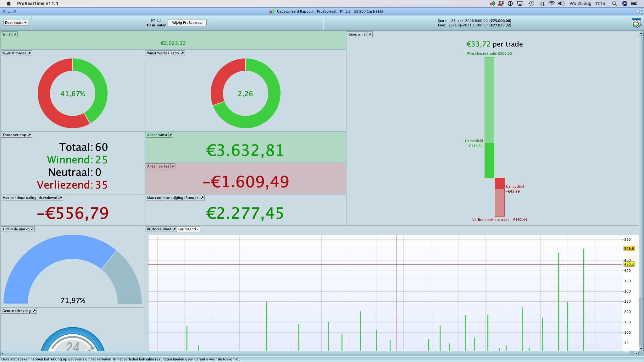Expand the Per maand period dropdown
The width and height of the screenshot is (644, 362).
coord(188,229)
